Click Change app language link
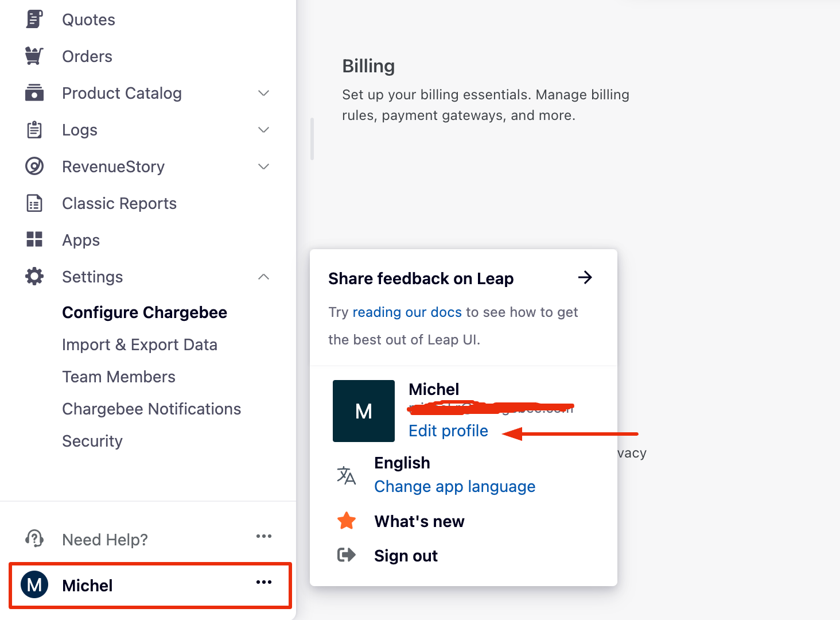 [x=454, y=486]
